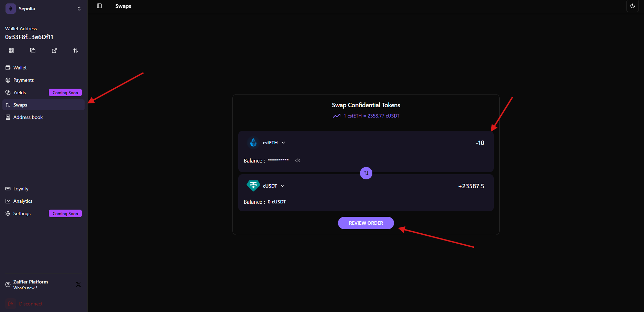The height and width of the screenshot is (312, 644).
Task: Open the Loyalty page
Action: click(21, 189)
